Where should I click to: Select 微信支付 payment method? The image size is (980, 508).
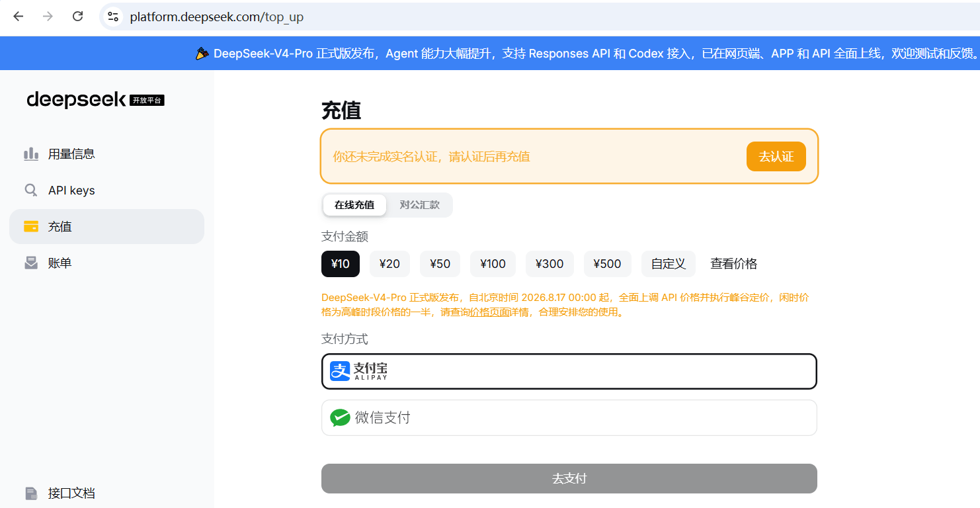tap(569, 418)
